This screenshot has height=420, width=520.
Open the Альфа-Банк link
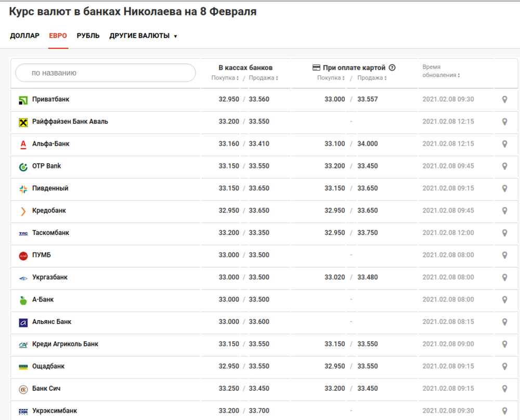(x=51, y=144)
